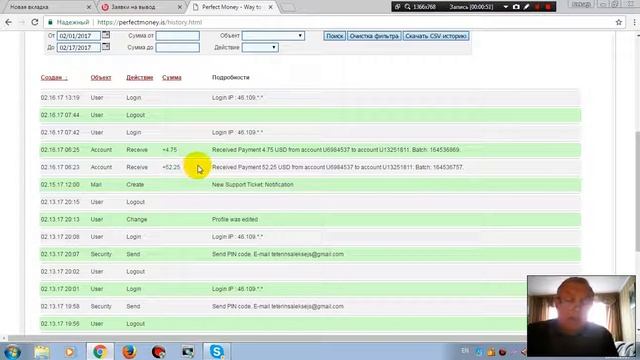Expand the recorder dropdown arrow
Image resolution: width=640 pixels, height=360 pixels.
(506, 7)
